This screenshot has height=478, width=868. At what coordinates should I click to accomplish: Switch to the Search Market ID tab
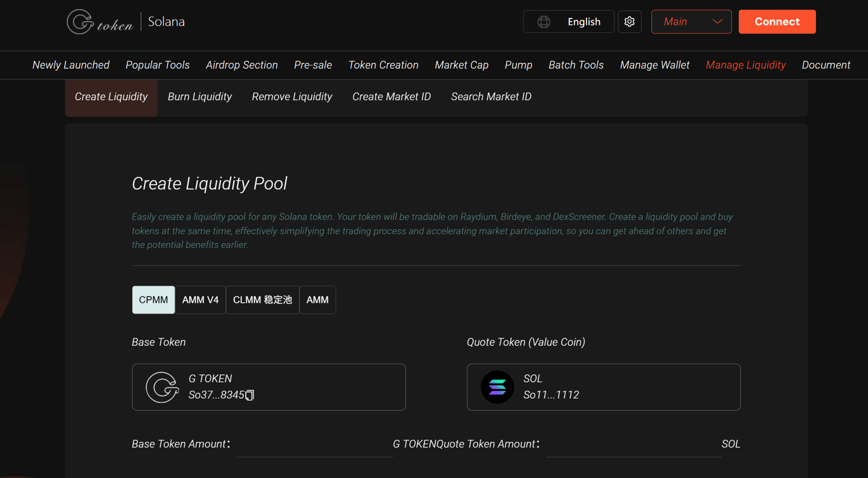pyautogui.click(x=491, y=96)
